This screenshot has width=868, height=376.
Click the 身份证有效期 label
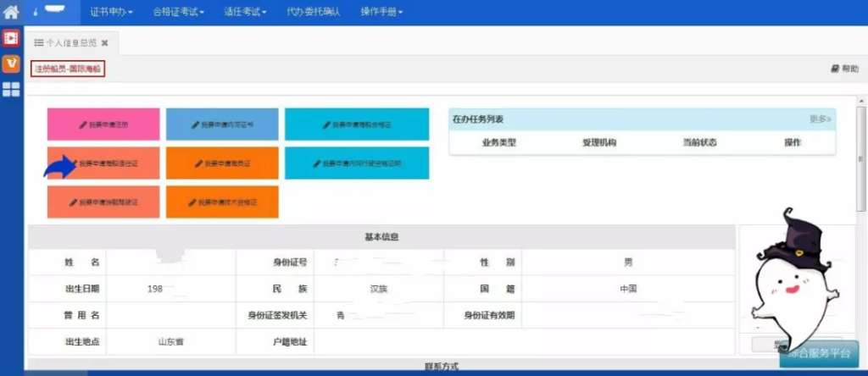coord(489,315)
